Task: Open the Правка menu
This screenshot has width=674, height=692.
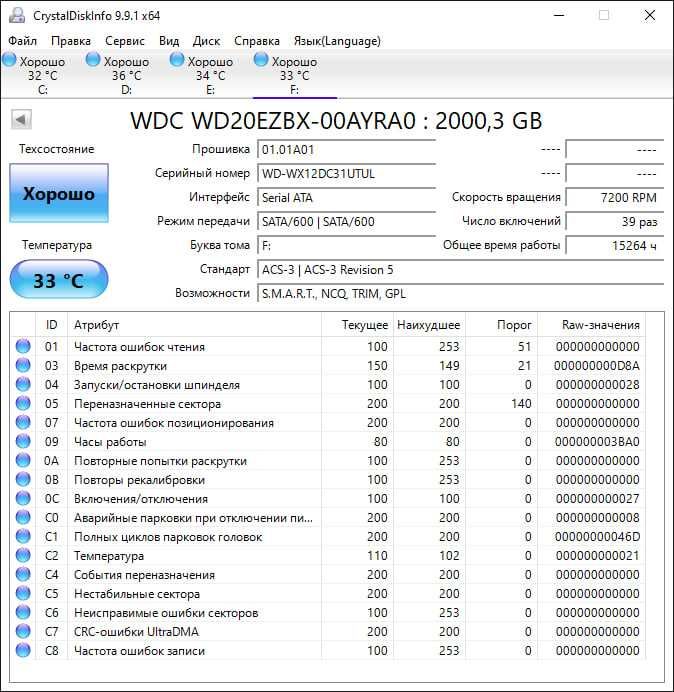Action: [71, 41]
